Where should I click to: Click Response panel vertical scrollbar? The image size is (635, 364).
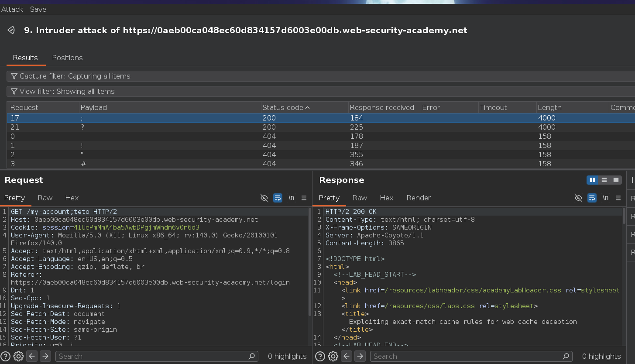pos(624,216)
